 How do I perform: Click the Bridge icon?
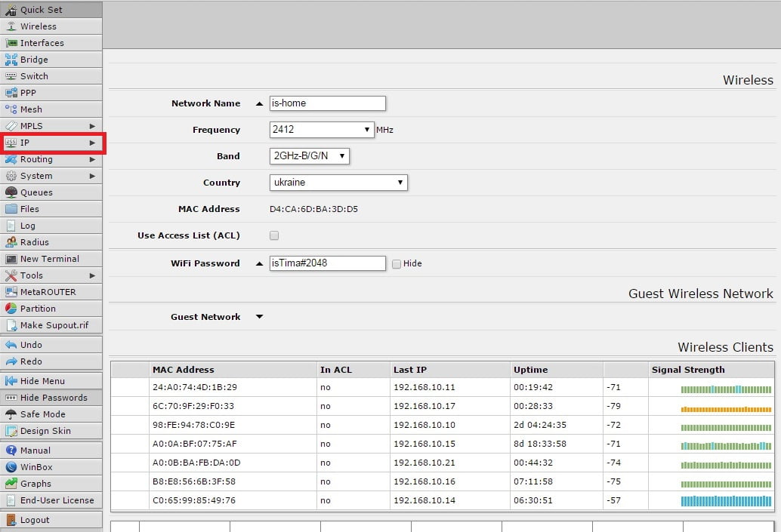coord(11,60)
